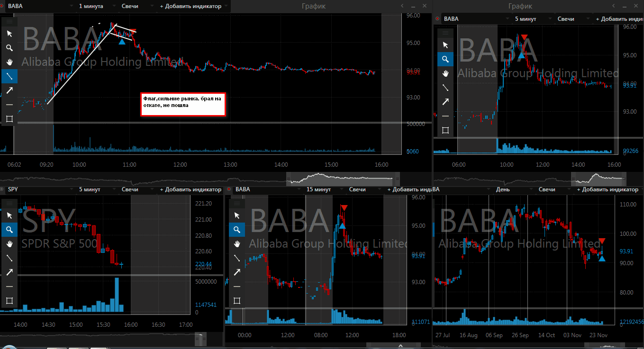Select the horizontal line tool on the 1-minute BABA chart
This screenshot has height=349, width=644.
pos(9,105)
